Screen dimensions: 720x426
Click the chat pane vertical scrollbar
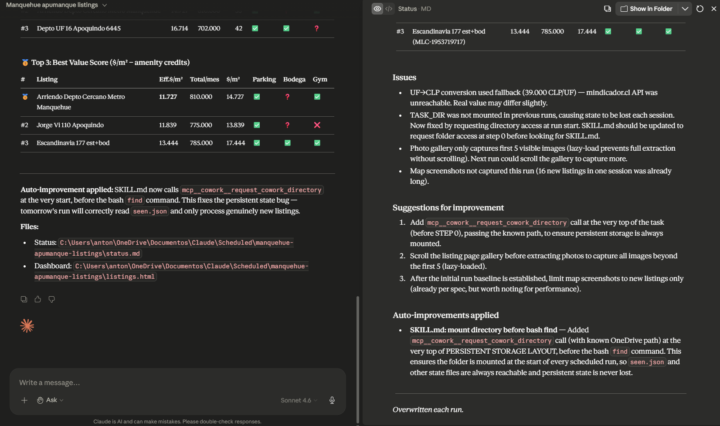coord(358,360)
